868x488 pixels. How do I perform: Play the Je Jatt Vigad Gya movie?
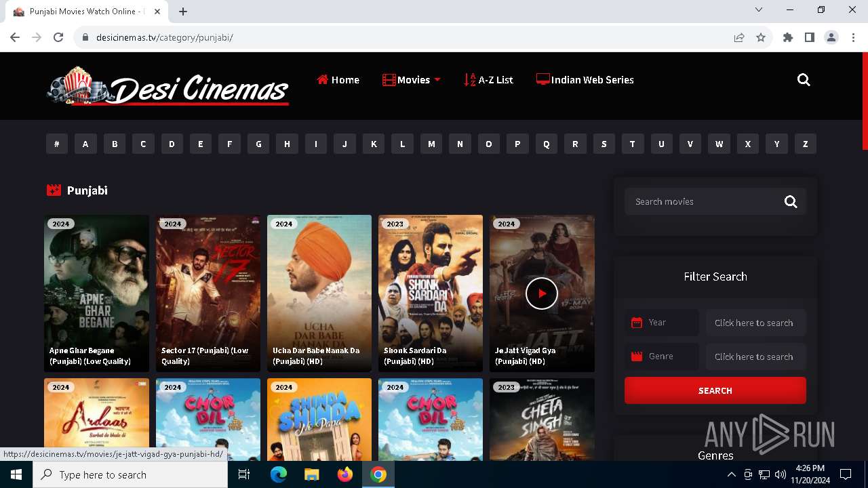pos(542,293)
